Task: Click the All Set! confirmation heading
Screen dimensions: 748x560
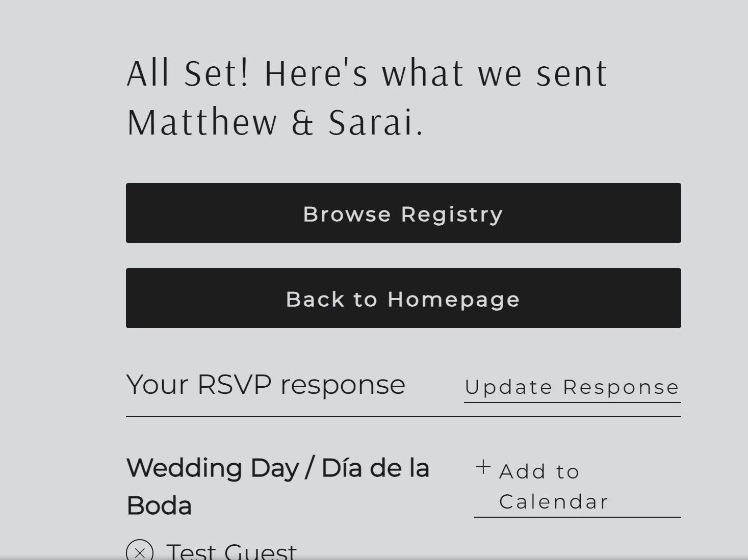Action: 367,97
